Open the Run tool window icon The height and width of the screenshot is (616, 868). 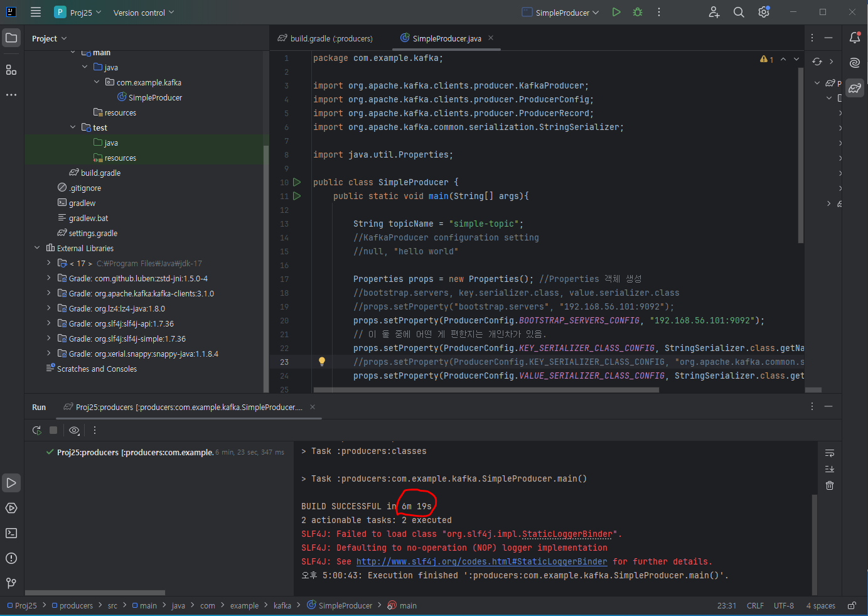point(11,483)
